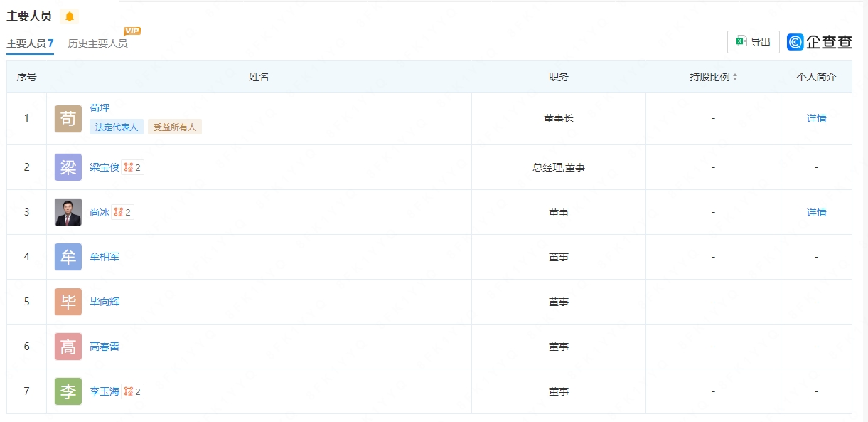Select 总经理,董事 position cell
868x422 pixels.
pos(559,167)
